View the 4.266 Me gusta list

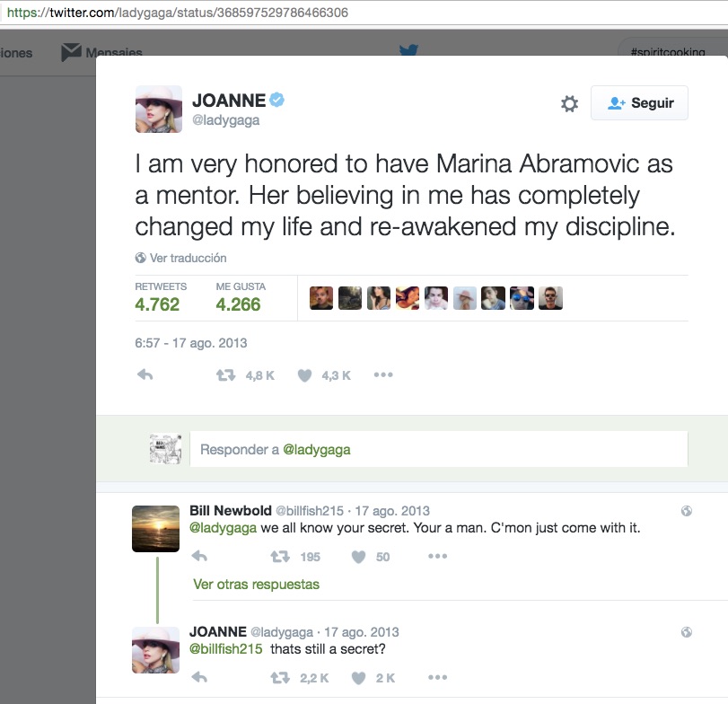coord(238,304)
